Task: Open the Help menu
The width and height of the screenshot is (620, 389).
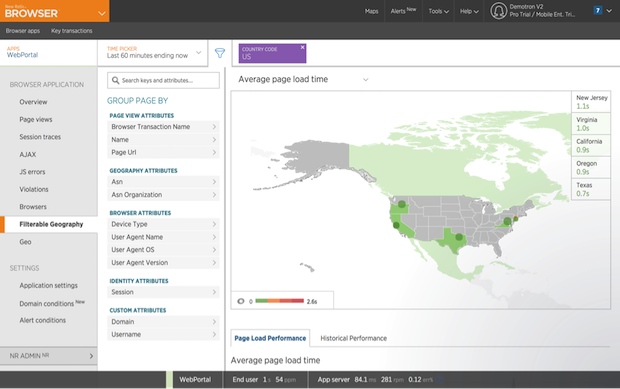Action: point(469,11)
